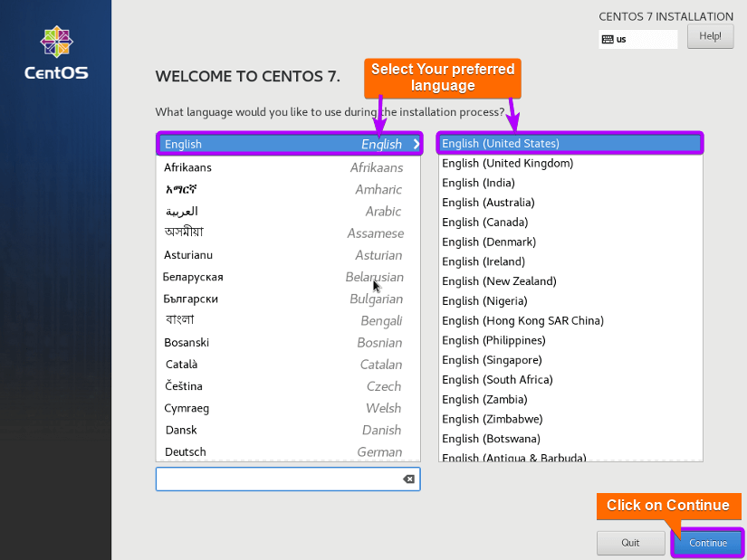Select the Bulgarian language row
747x560 pixels.
point(288,299)
